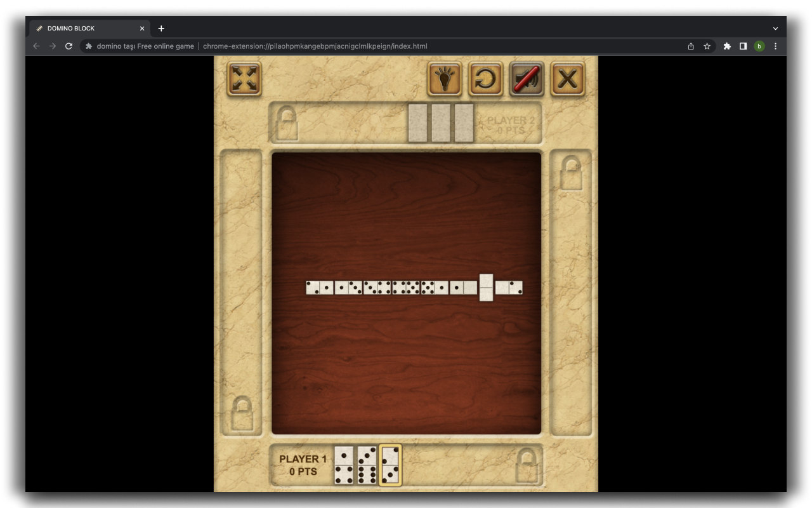Click the 1-3 domino on the board
This screenshot has width=812, height=508.
348,288
